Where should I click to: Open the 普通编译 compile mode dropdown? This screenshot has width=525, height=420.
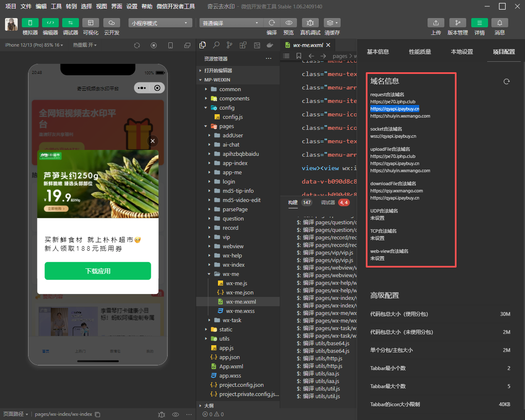click(231, 23)
